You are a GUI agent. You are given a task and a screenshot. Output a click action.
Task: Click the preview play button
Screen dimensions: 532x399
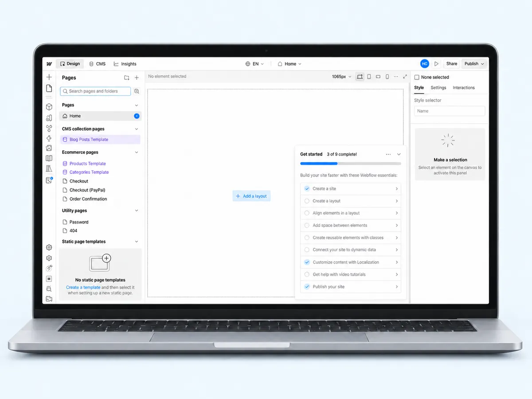pos(436,64)
